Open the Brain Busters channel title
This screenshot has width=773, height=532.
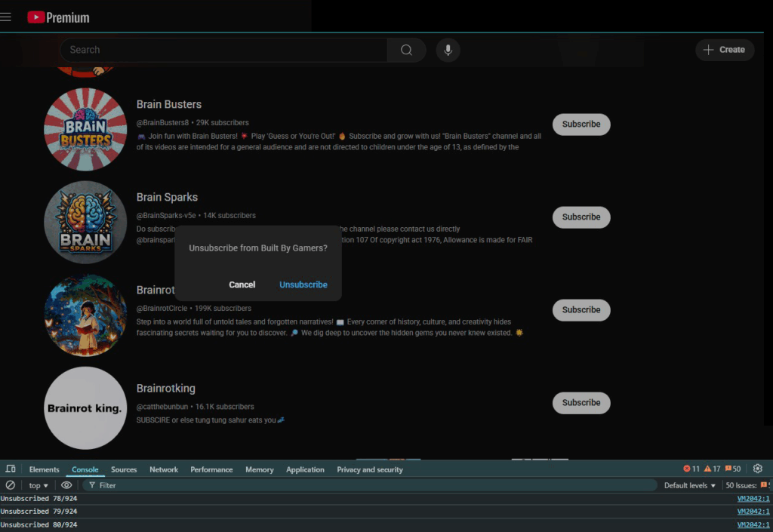pyautogui.click(x=169, y=104)
